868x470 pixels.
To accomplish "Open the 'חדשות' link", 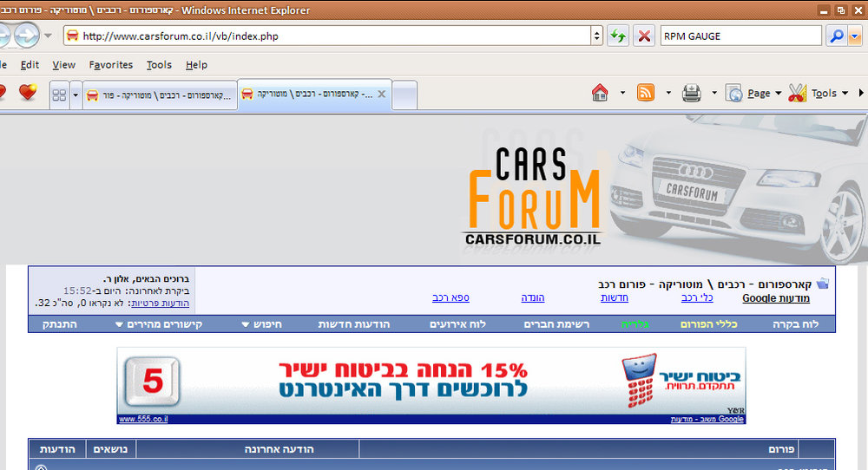I will [x=615, y=297].
